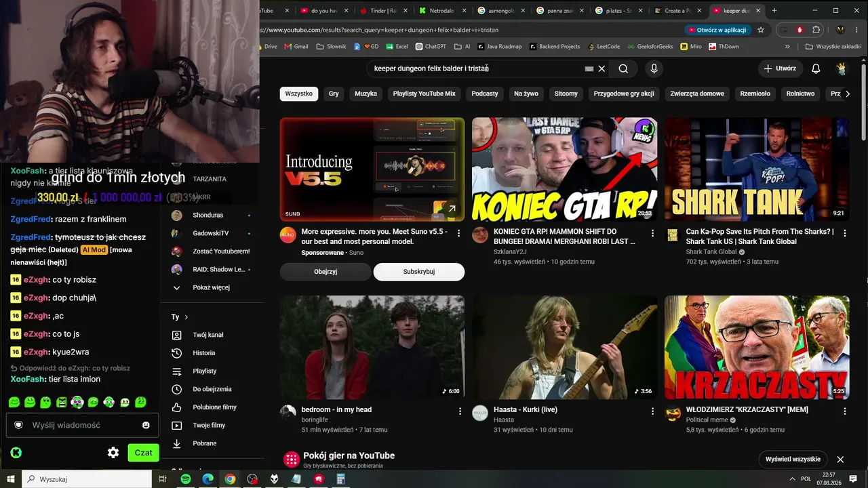Viewport: 868px width, 488px height.
Task: Bookmark this page with the star icon
Action: 761,30
